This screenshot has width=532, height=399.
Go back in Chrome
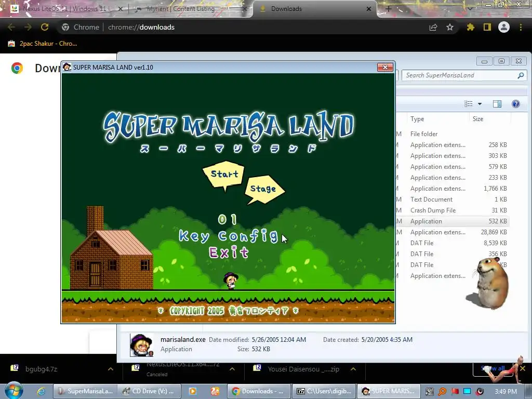11,27
